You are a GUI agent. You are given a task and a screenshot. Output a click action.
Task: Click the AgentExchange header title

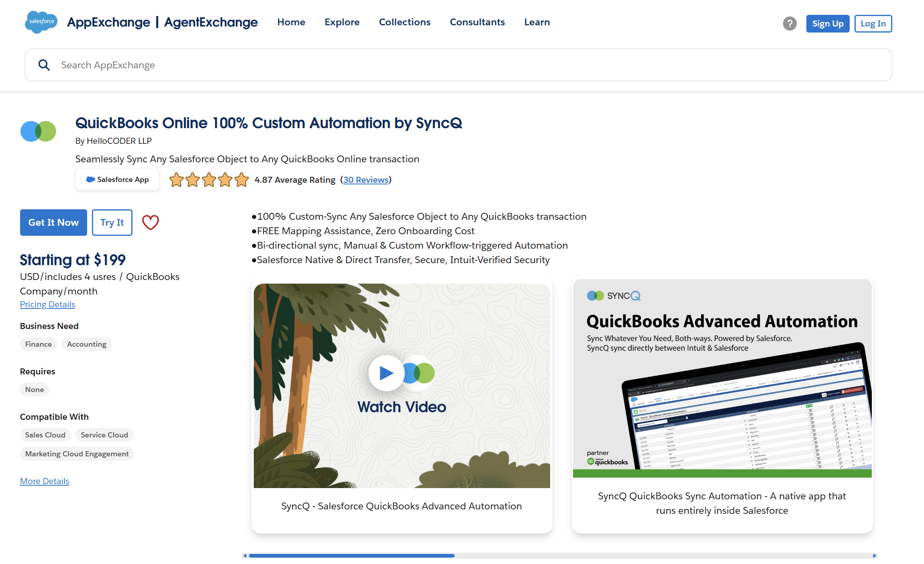click(x=211, y=22)
